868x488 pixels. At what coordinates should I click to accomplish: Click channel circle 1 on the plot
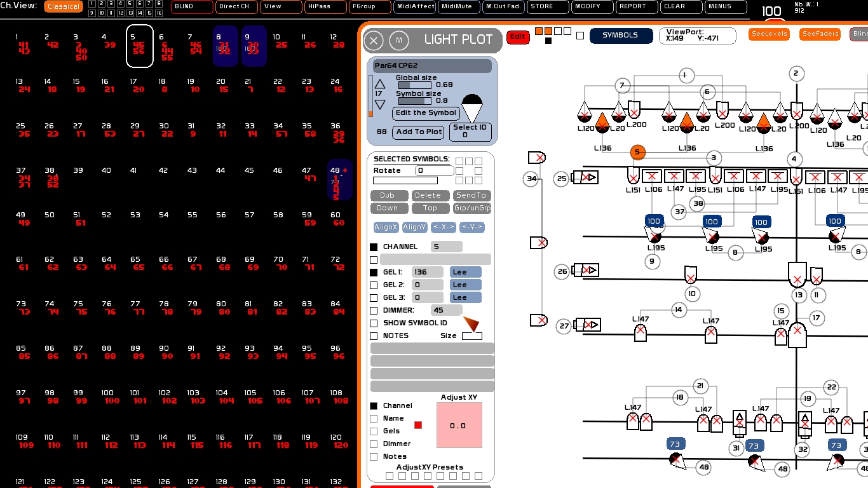[x=685, y=75]
